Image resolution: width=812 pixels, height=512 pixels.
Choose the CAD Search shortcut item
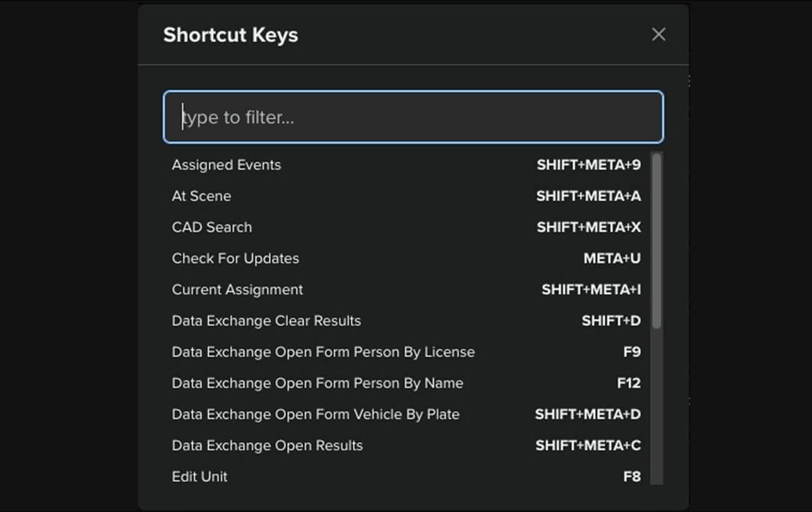212,227
